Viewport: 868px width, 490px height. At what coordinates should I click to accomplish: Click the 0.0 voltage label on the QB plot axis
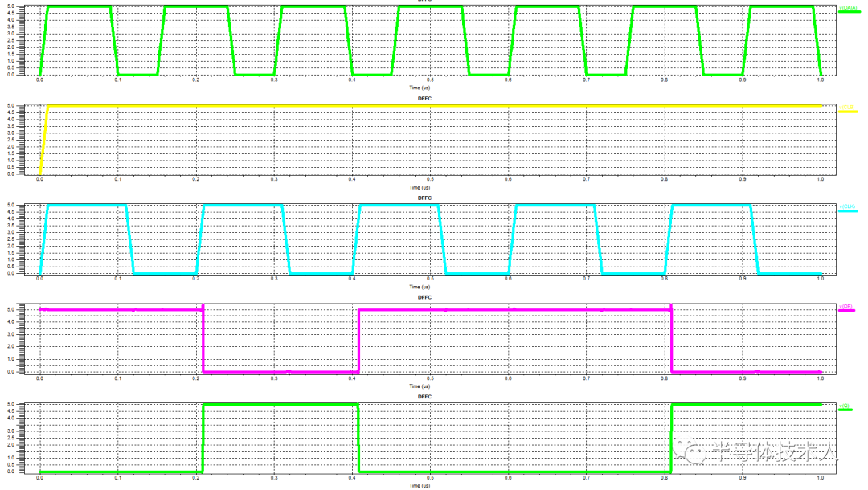point(11,372)
